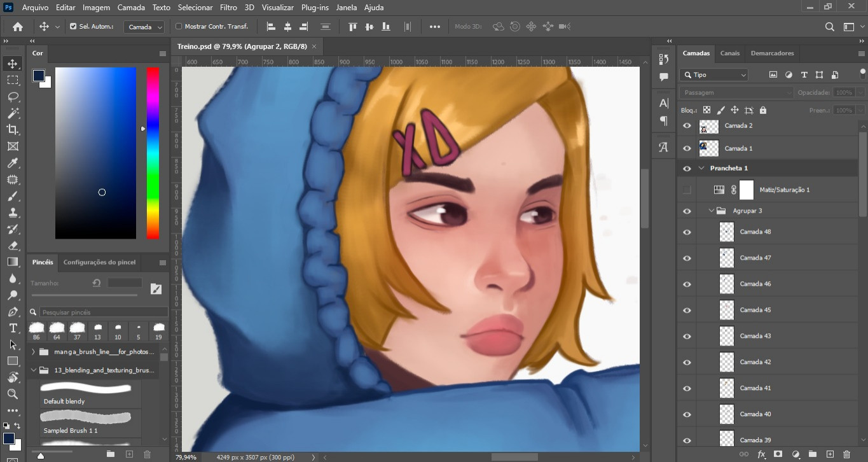Expand the manga_brush_line brush folder
868x462 pixels.
click(x=34, y=352)
